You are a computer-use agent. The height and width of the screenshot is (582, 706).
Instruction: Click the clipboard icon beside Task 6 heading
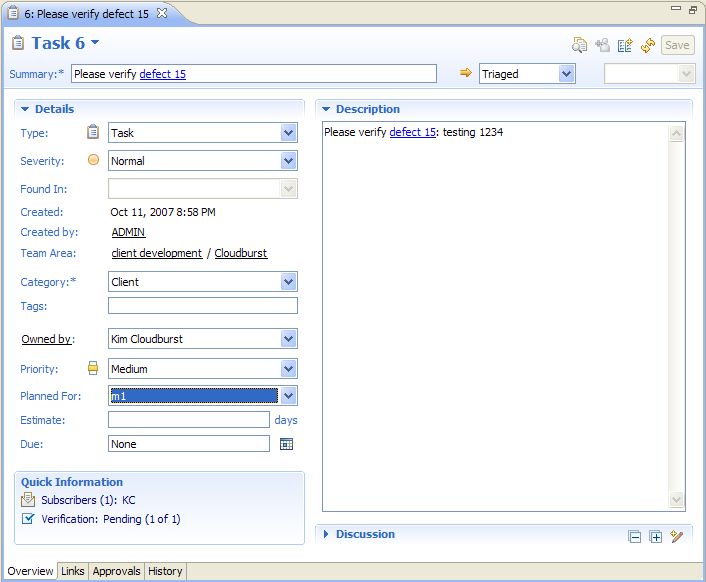[18, 43]
